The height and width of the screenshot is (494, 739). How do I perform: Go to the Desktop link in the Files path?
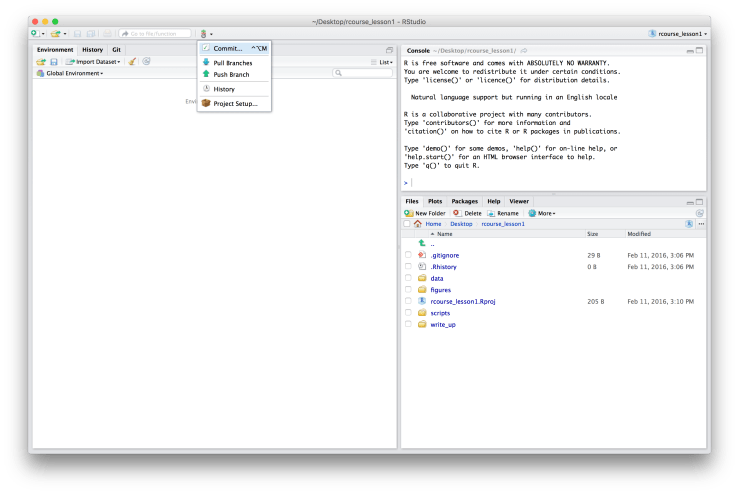pos(461,224)
